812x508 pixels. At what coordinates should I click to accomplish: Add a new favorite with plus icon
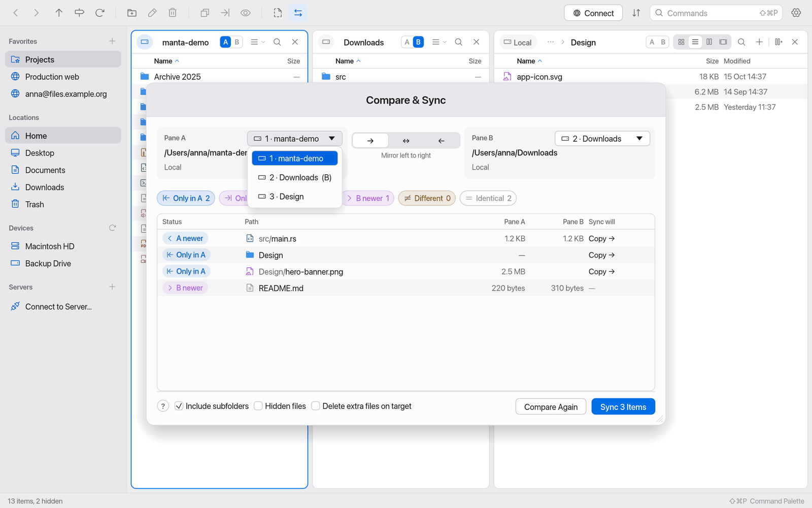point(112,41)
